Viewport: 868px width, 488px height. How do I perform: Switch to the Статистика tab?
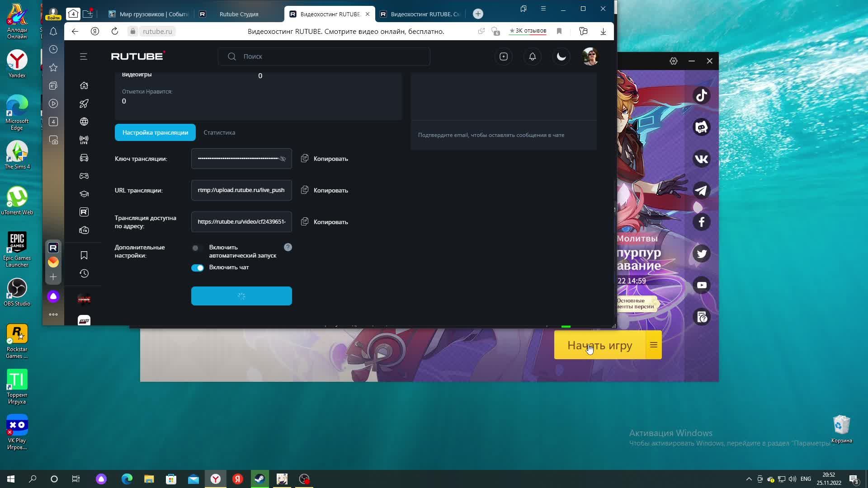click(219, 132)
